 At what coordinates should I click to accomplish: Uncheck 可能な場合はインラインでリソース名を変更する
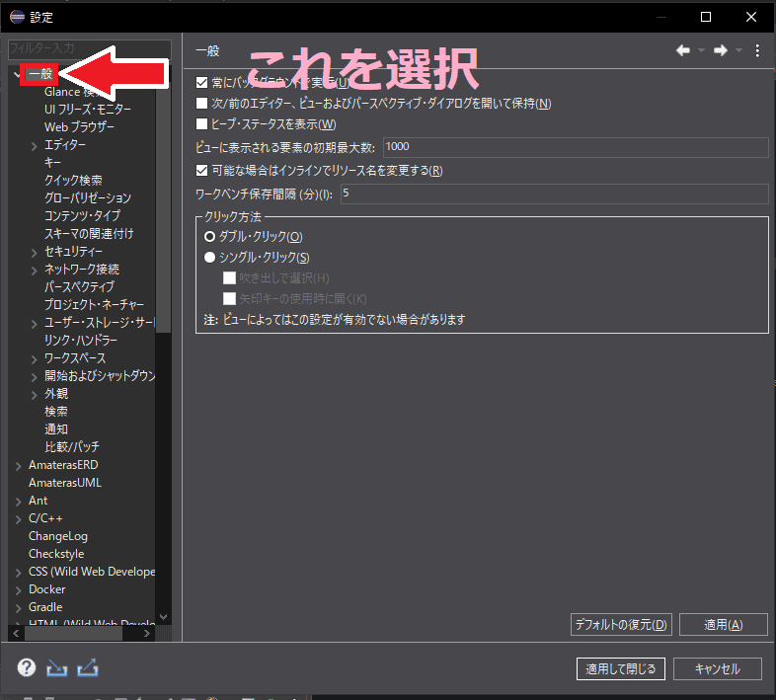[x=202, y=171]
